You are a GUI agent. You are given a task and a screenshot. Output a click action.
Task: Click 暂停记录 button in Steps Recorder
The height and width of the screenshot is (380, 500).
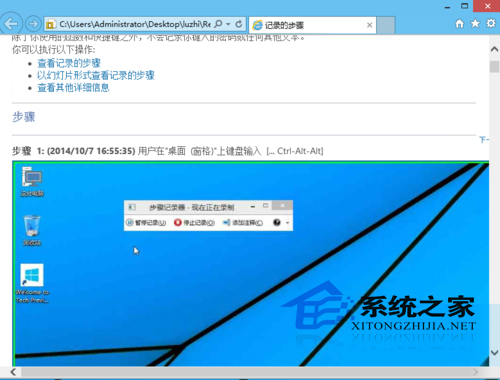coord(146,222)
